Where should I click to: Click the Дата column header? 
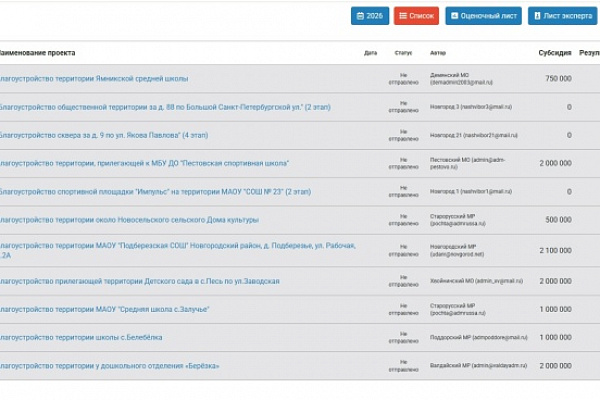[370, 53]
